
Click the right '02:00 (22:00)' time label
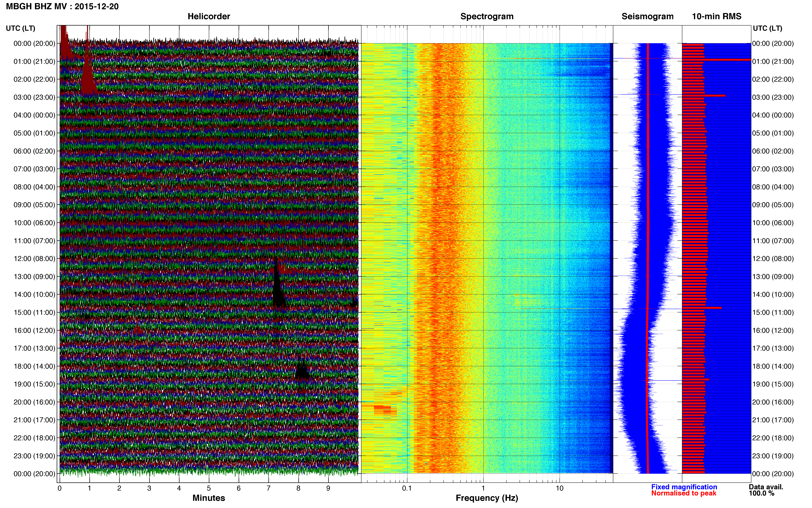coord(773,79)
